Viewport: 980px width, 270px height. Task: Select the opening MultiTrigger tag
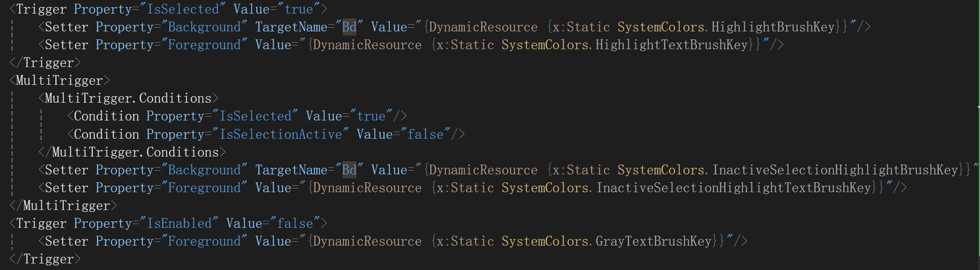[59, 81]
